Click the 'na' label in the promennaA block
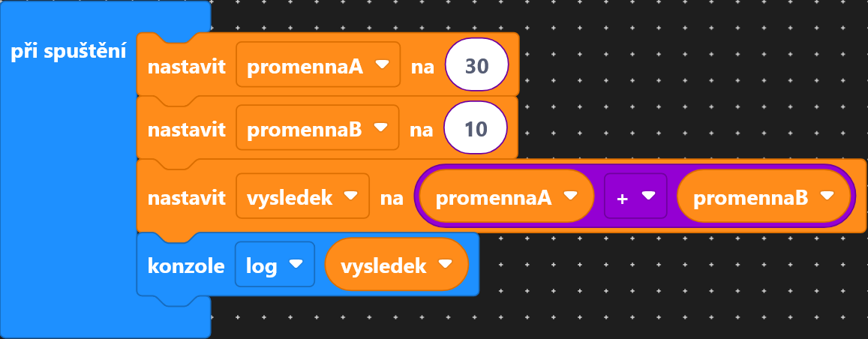 tap(422, 66)
